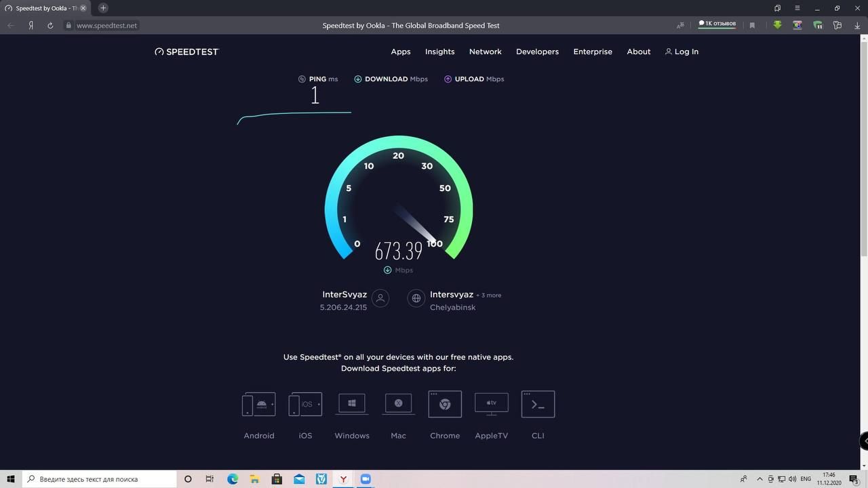Click the ping icon beside PING
The width and height of the screenshot is (868, 488).
point(302,79)
